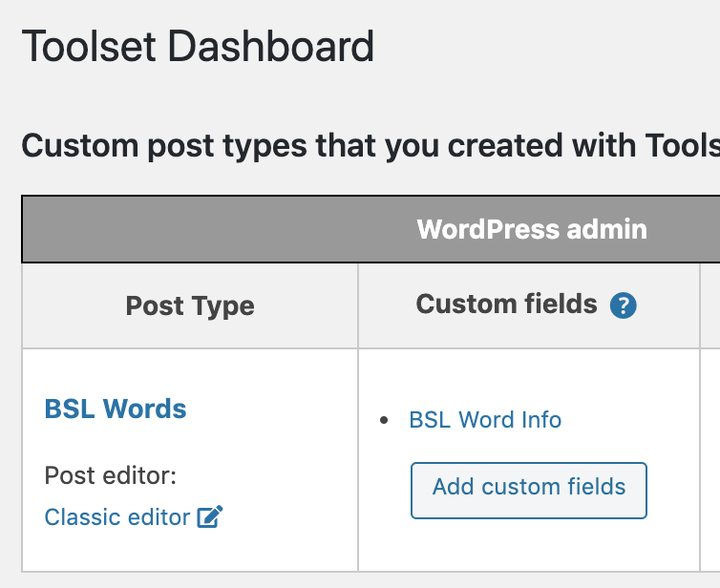This screenshot has width=720, height=588.
Task: Click the gray header bar above Post Type
Action: click(x=190, y=229)
